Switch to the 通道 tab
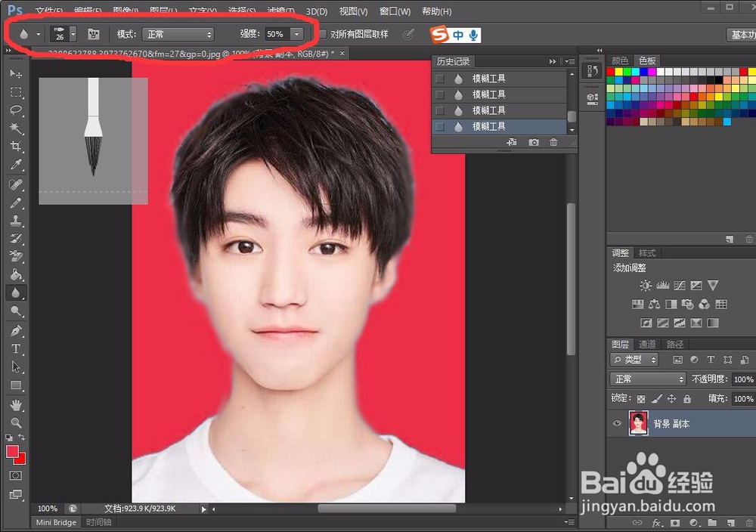The width and height of the screenshot is (756, 532). click(647, 344)
